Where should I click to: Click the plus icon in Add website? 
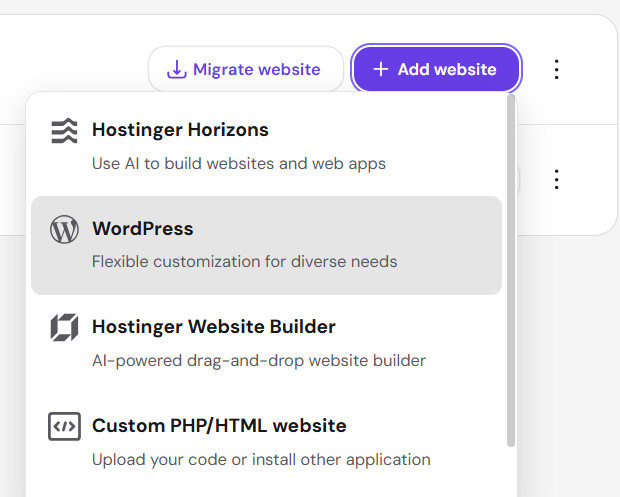click(x=380, y=69)
